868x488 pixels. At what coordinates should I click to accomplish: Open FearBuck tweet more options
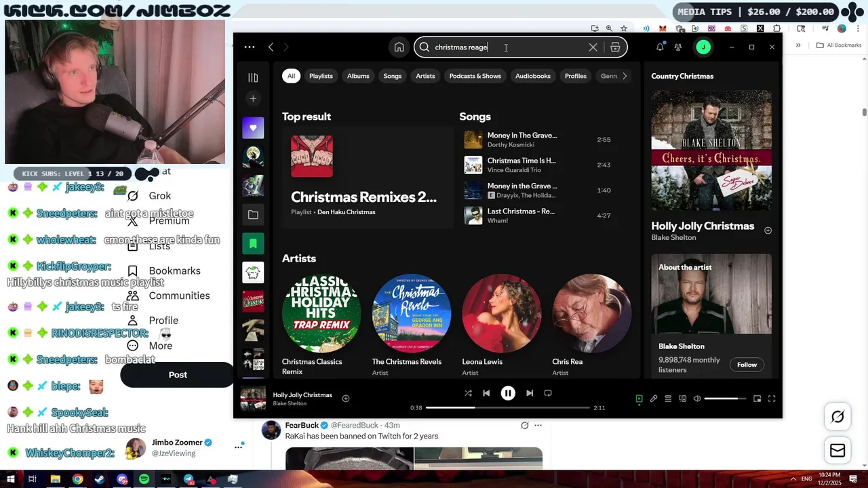click(x=538, y=426)
